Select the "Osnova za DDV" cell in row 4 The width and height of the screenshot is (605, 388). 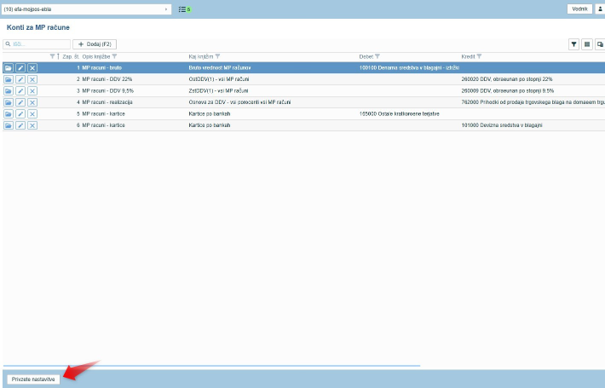(x=240, y=103)
